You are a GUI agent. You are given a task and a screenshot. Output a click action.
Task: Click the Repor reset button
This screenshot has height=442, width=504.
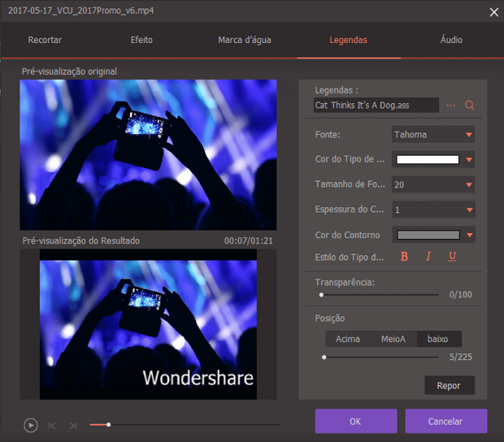point(449,386)
